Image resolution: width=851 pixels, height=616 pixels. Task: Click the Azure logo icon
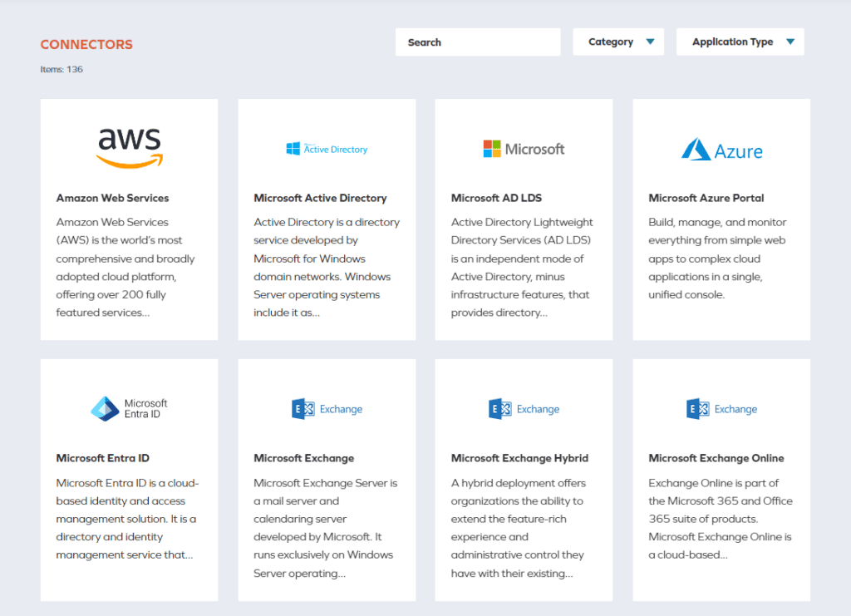pos(696,150)
